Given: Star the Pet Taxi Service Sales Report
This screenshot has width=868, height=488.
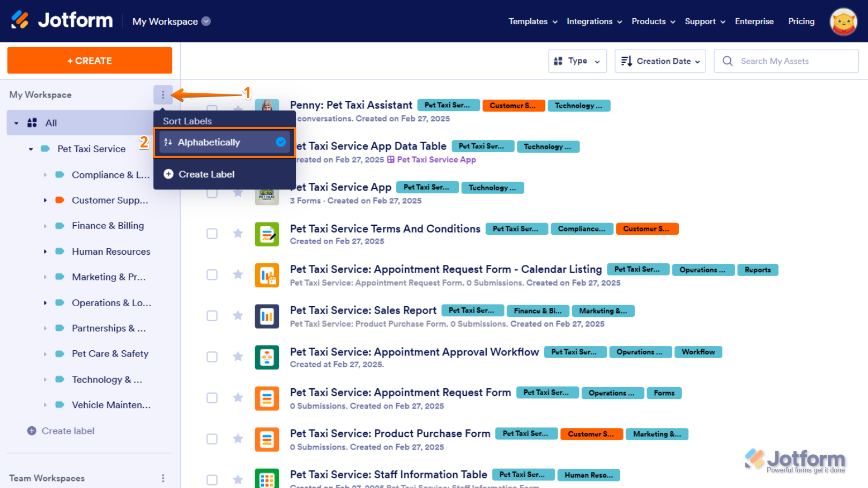Looking at the screenshot, I should [x=238, y=315].
